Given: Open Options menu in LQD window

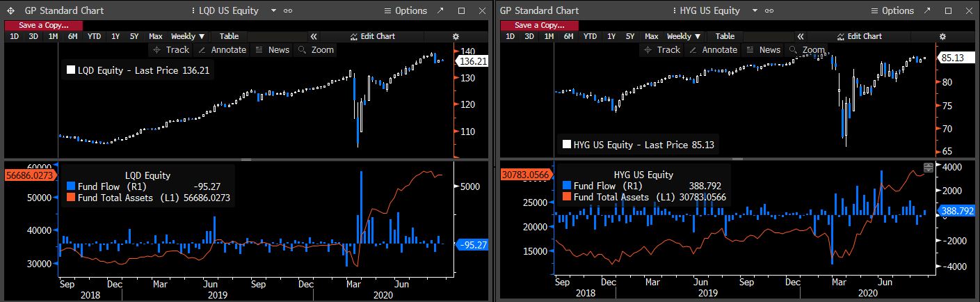Looking at the screenshot, I should (x=406, y=10).
